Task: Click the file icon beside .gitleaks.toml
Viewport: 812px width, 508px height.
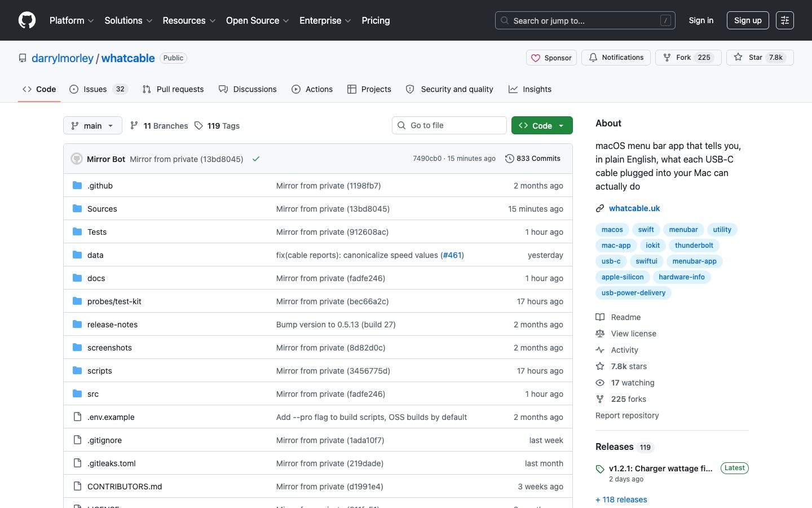Action: [x=77, y=463]
